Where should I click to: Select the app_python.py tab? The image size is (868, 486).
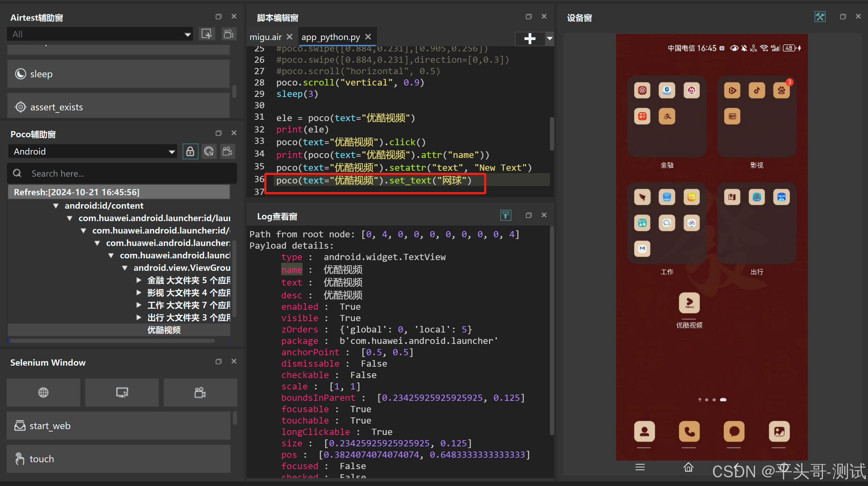(330, 37)
